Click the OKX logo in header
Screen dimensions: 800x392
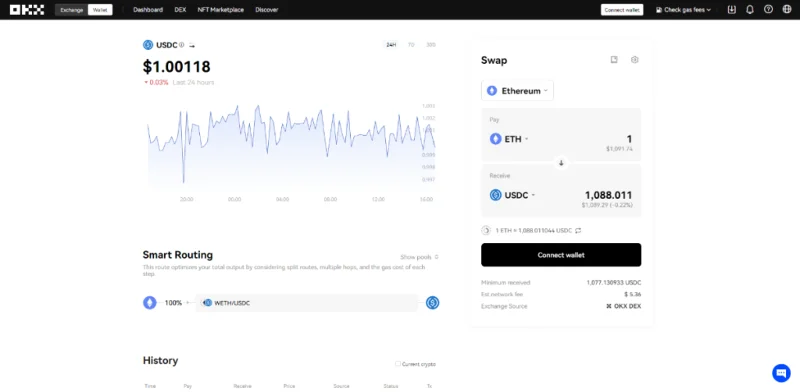27,10
